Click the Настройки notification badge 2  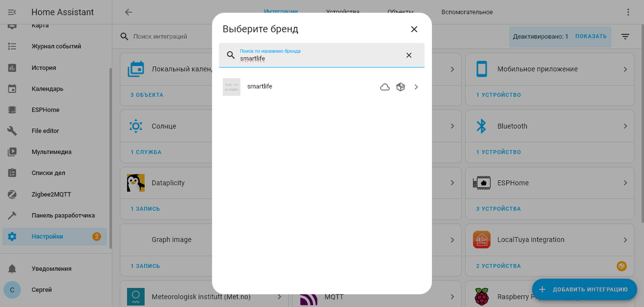(x=97, y=237)
